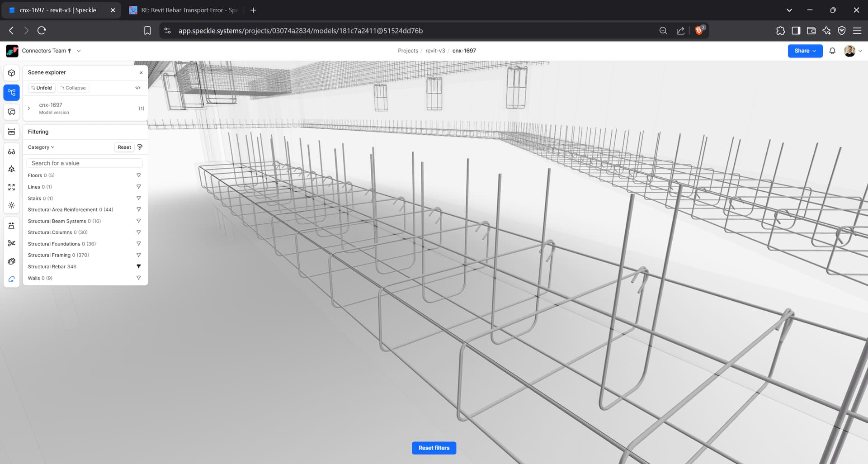Open the Brave Shields lion icon
Viewport: 868px width, 464px height.
[699, 30]
